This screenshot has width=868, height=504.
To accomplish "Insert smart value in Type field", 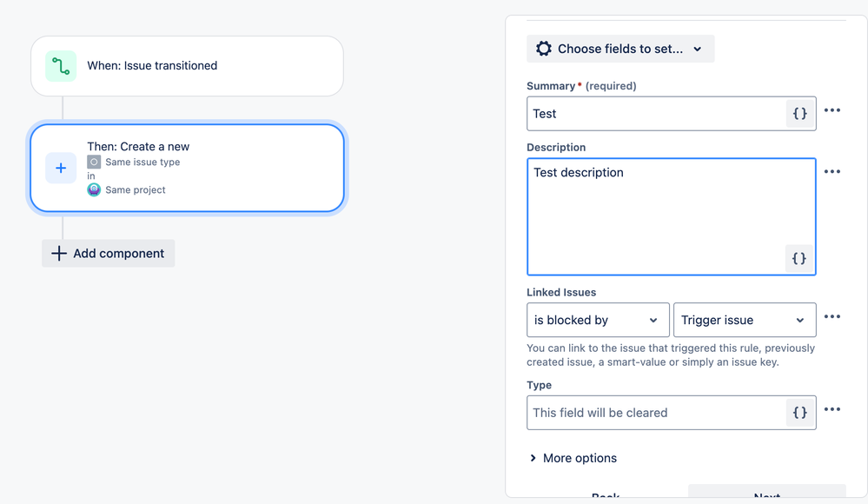I will pyautogui.click(x=799, y=413).
